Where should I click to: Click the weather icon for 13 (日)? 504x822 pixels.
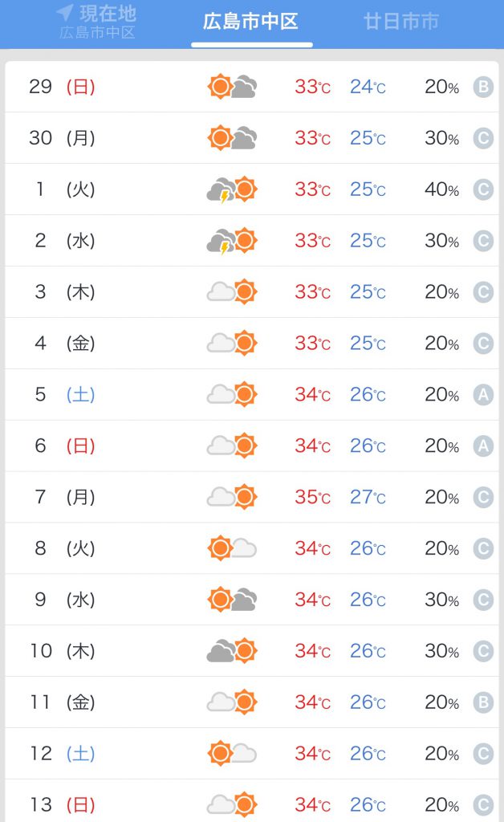[232, 804]
